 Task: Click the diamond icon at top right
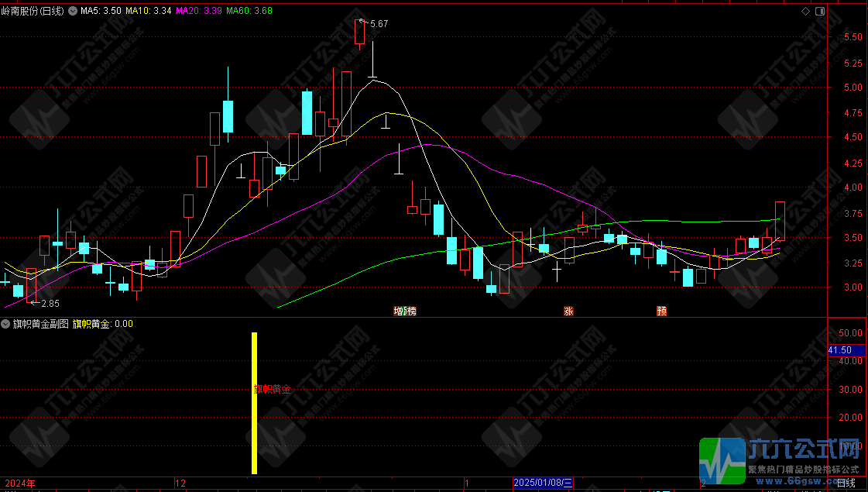[806, 11]
